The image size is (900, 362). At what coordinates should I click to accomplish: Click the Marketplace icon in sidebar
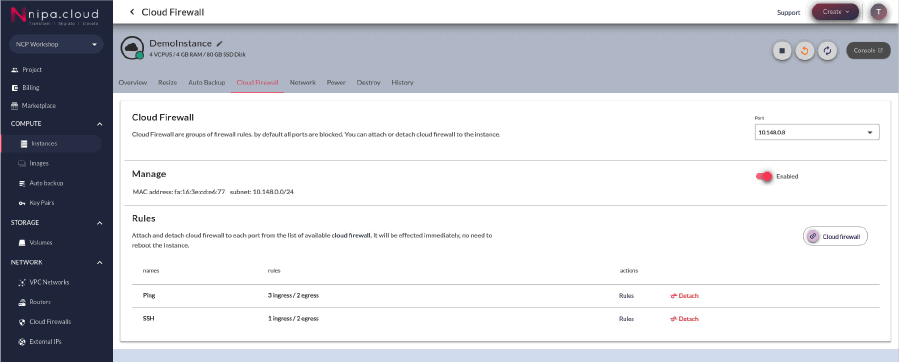15,106
